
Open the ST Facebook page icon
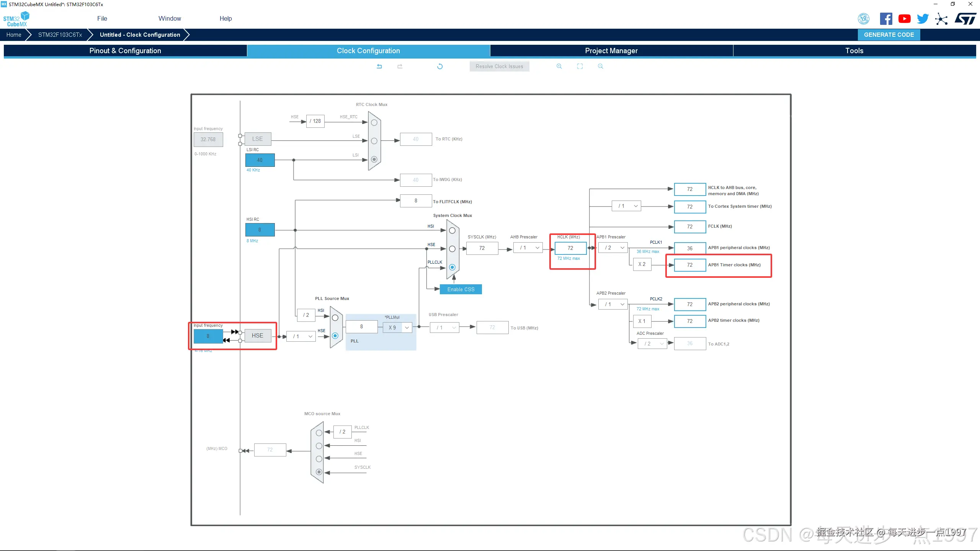(886, 19)
